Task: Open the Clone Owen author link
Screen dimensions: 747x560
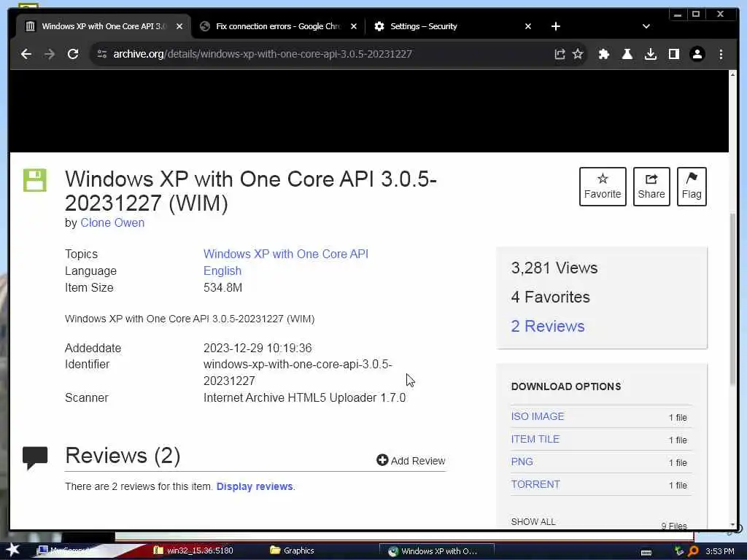Action: click(x=112, y=223)
